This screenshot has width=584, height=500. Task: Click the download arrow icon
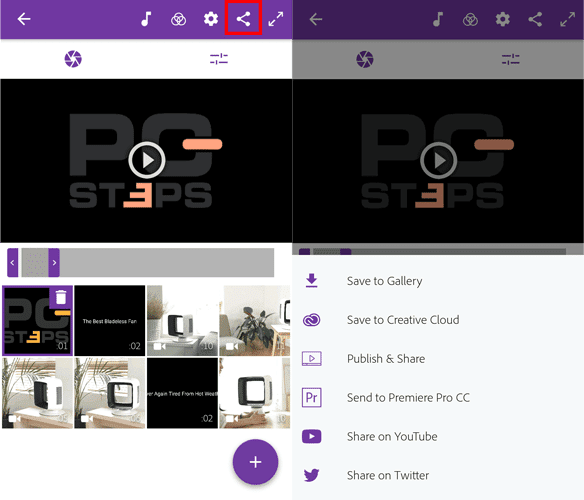(x=312, y=281)
